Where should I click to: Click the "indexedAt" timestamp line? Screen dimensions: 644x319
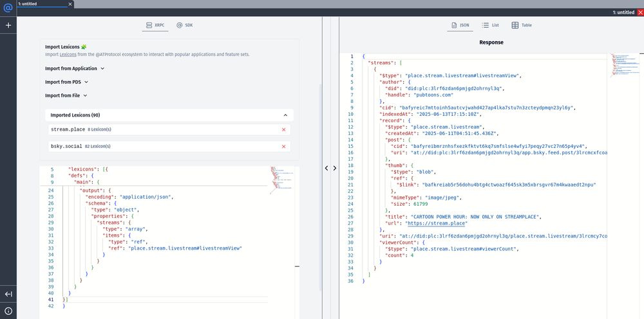click(430, 114)
